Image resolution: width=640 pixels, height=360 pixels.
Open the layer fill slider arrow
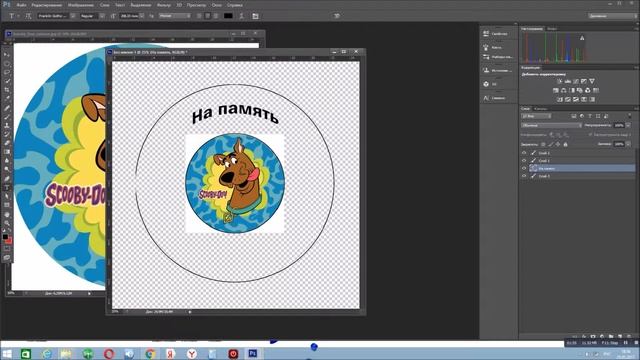(x=628, y=144)
